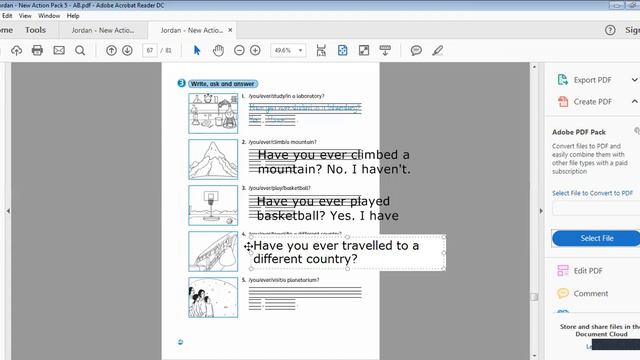Go to previous page arrow
Screen dimensions: 640x360
(111, 50)
